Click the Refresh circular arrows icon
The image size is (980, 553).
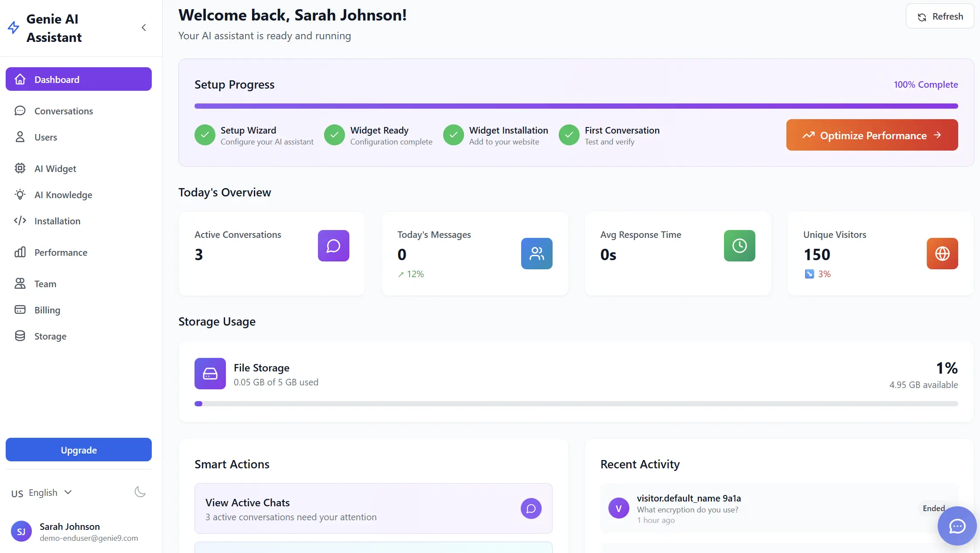[x=922, y=17]
